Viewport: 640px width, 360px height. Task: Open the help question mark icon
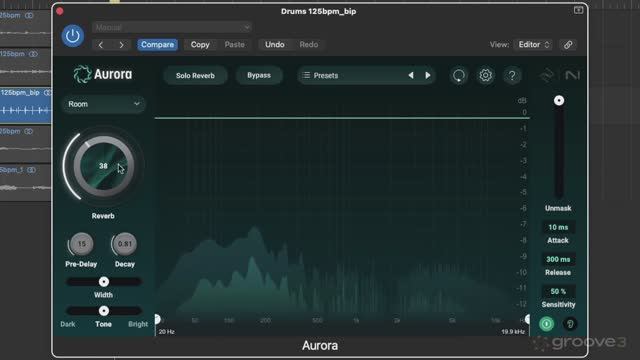(512, 76)
